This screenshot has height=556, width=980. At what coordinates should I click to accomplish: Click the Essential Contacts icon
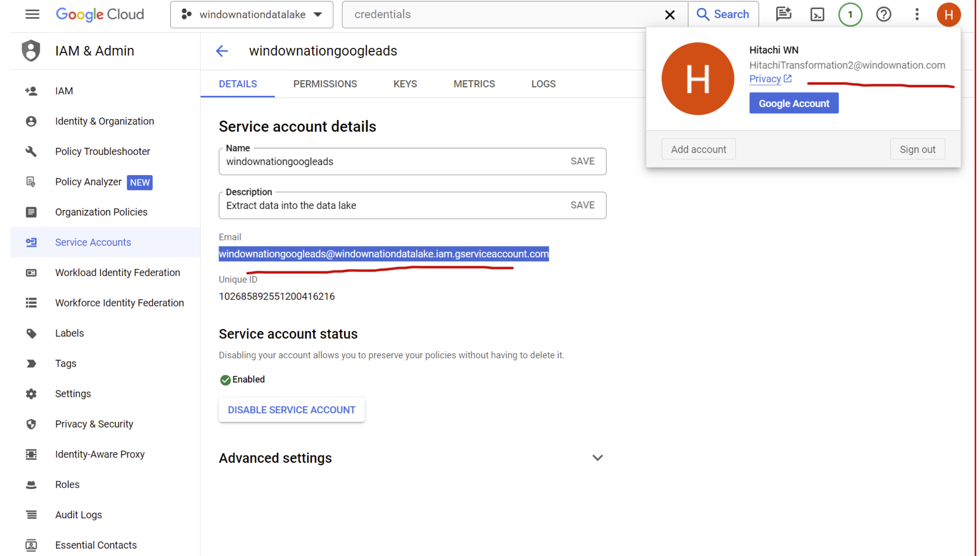click(x=31, y=545)
